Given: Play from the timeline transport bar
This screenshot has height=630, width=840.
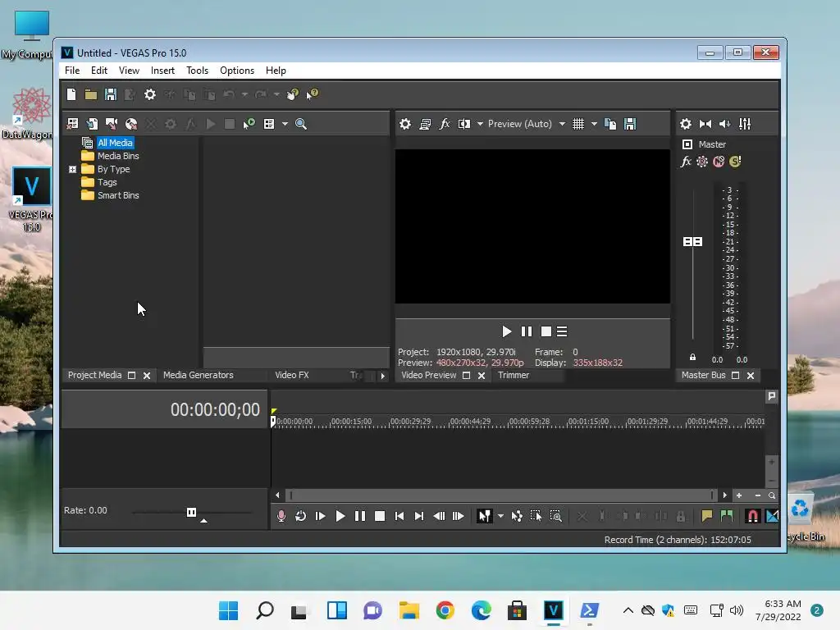Looking at the screenshot, I should [x=340, y=516].
